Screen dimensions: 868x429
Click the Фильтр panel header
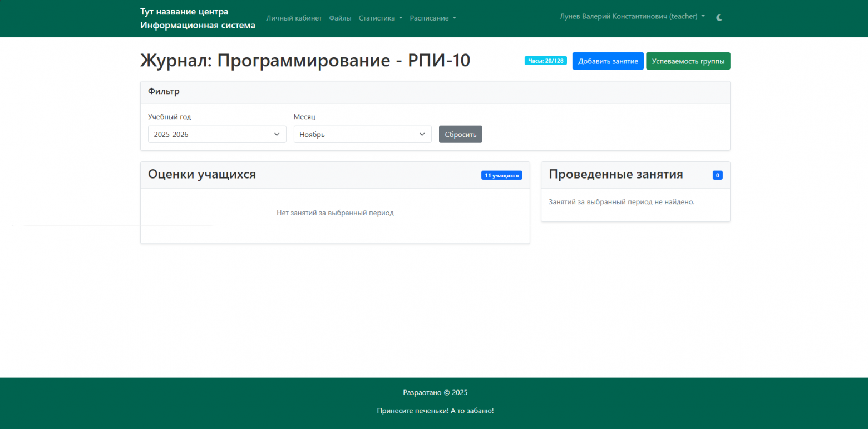click(164, 91)
